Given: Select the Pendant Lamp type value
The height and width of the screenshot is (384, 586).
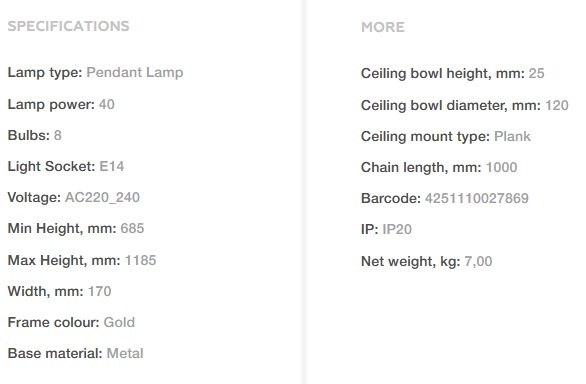Looking at the screenshot, I should [135, 73].
